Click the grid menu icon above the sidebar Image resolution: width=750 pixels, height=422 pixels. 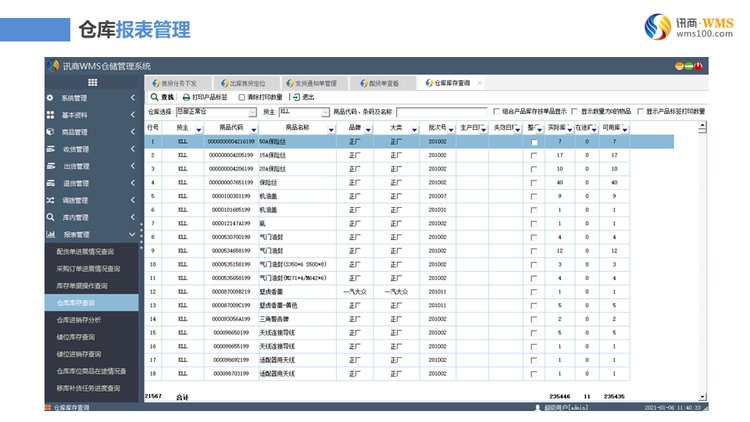point(93,82)
